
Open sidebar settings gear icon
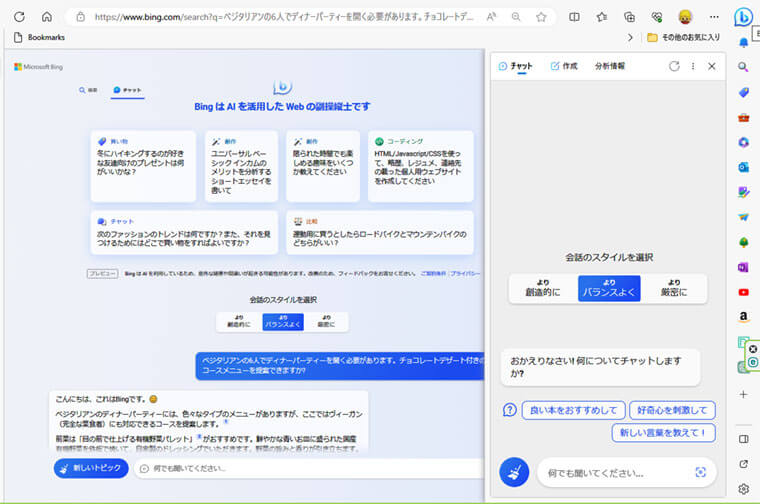[744, 489]
